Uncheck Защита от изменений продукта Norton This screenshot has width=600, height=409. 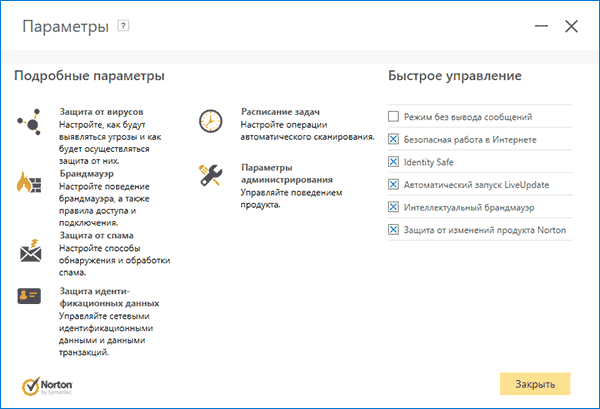[393, 230]
